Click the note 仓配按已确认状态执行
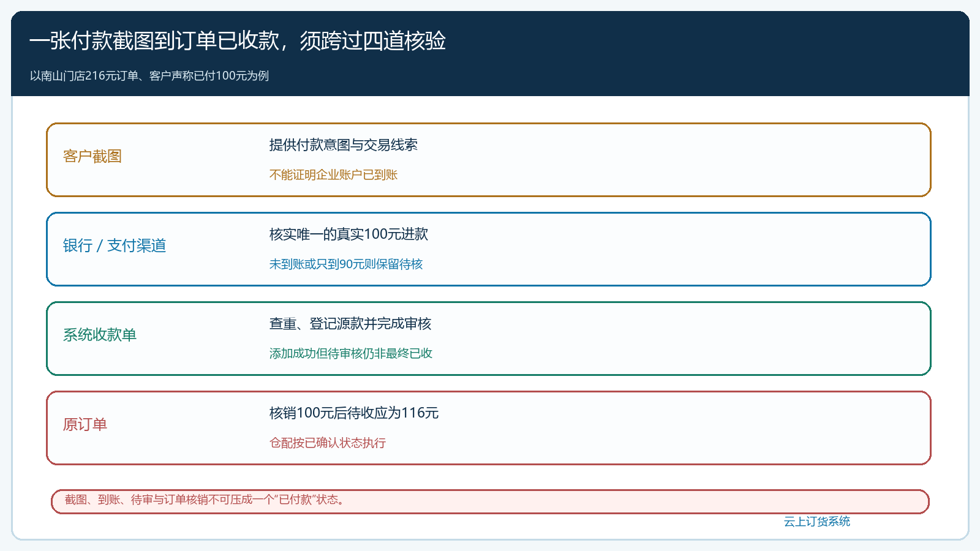This screenshot has width=980, height=551. coord(328,443)
